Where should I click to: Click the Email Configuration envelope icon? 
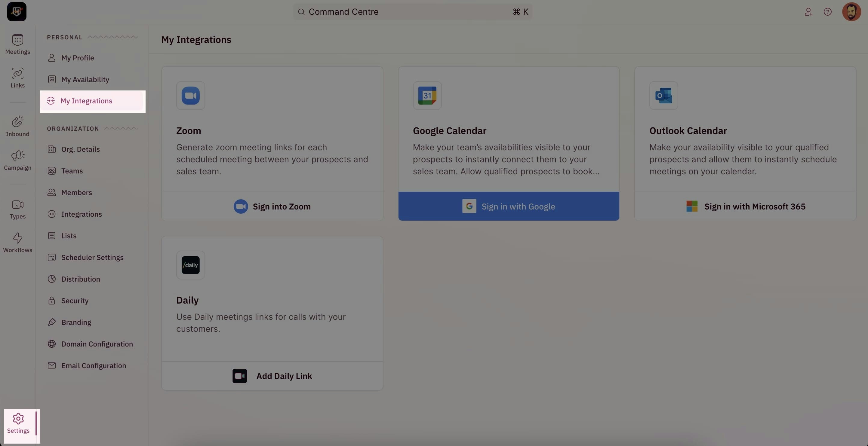point(51,365)
